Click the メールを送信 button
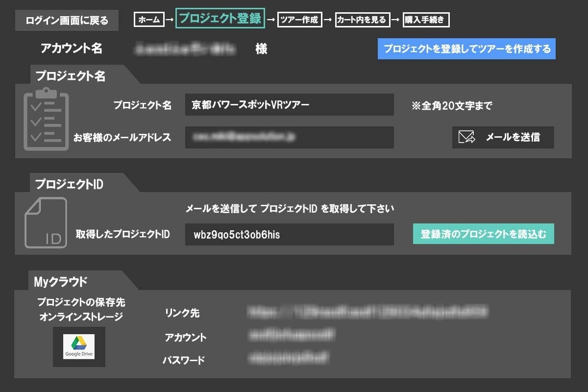The height and width of the screenshot is (392, 588). pyautogui.click(x=503, y=137)
